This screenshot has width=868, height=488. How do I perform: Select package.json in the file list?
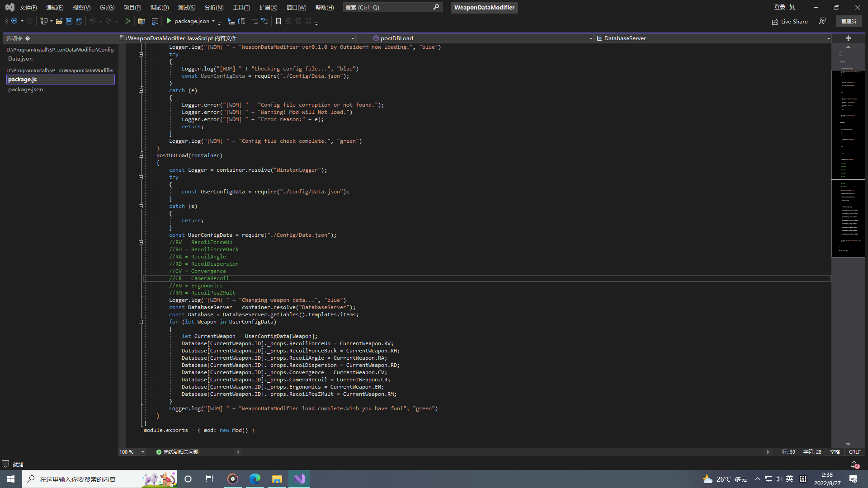(25, 89)
